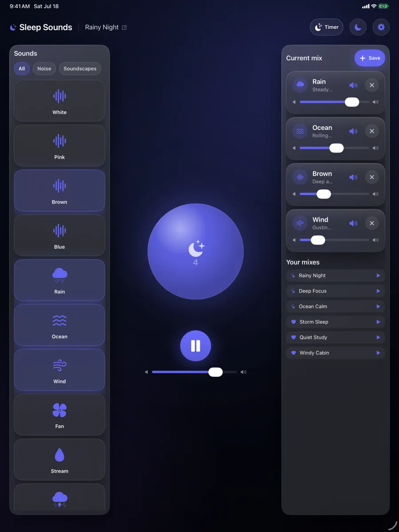Mute the Brown layer speaker icon

point(353,177)
